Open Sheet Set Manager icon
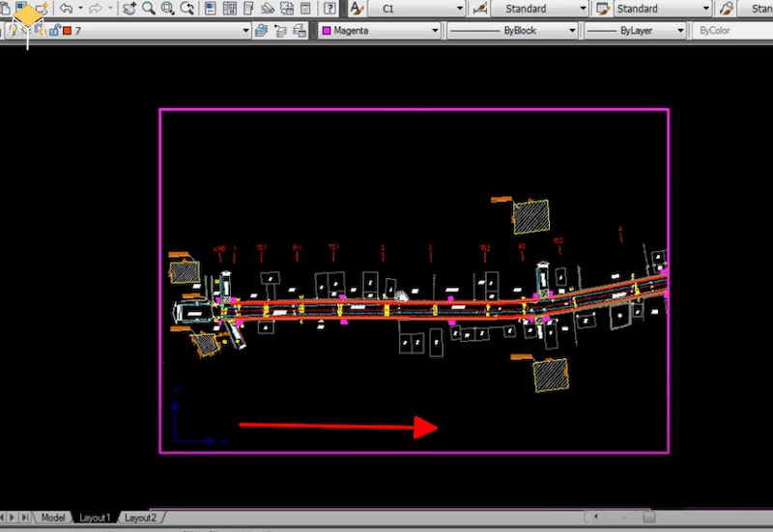 click(x=268, y=8)
